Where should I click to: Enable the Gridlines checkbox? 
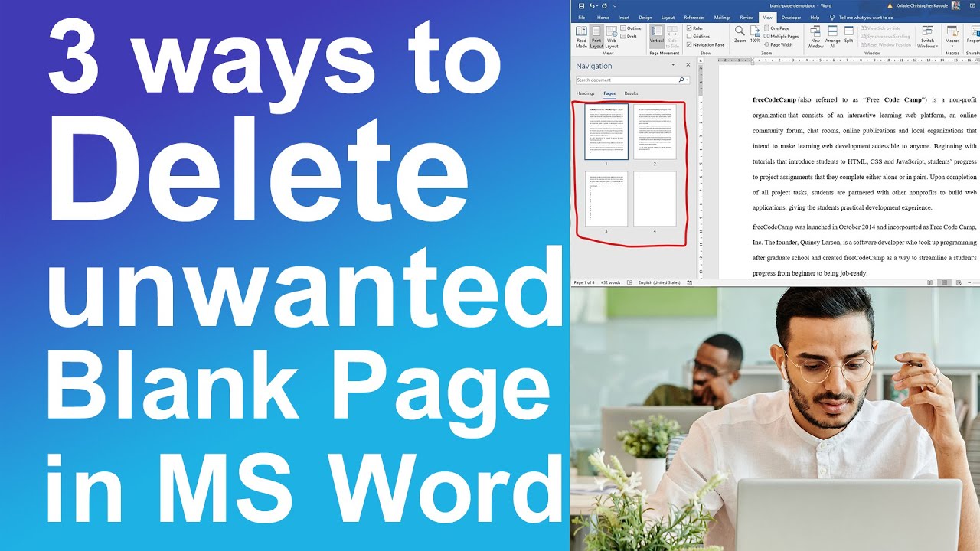[x=698, y=37]
